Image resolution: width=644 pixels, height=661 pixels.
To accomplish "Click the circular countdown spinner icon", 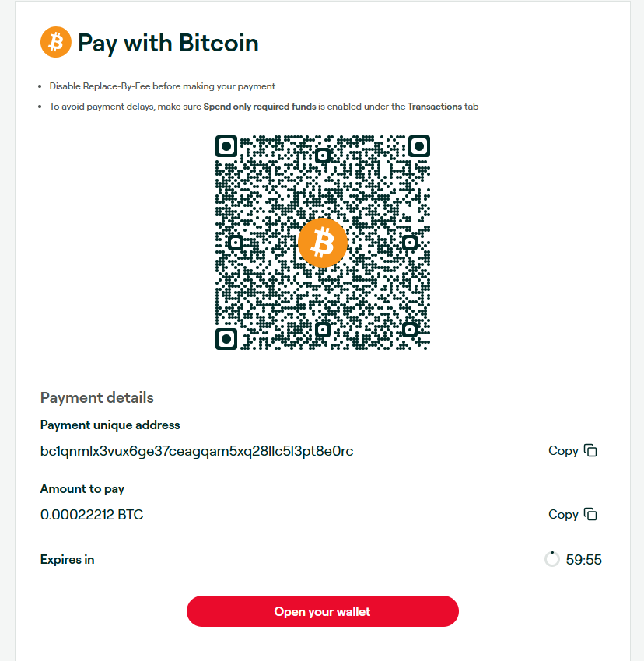I will pos(552,559).
